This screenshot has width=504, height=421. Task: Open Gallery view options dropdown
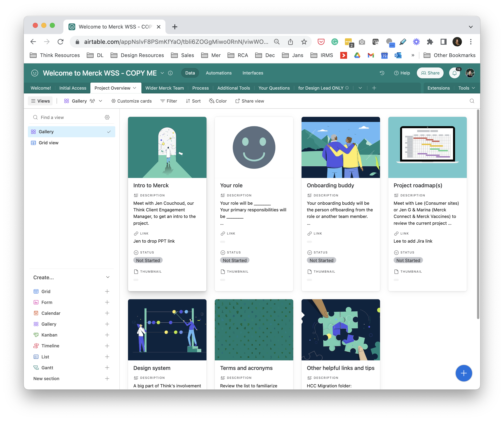[101, 101]
